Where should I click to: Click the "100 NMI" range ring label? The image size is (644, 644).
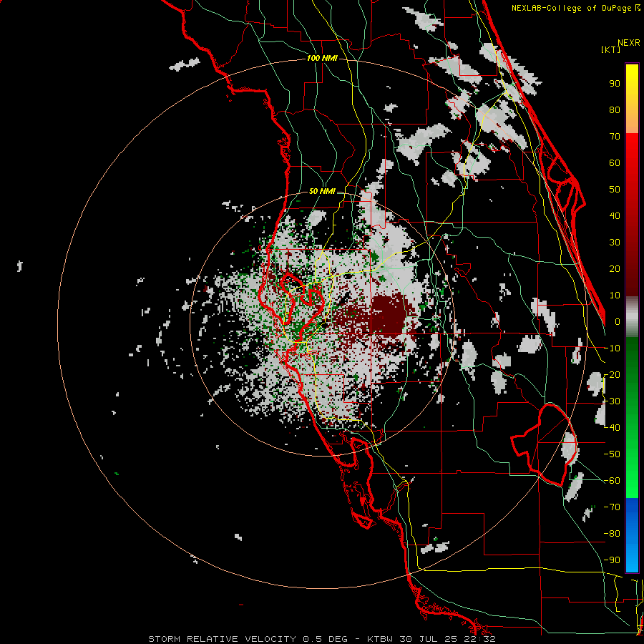coord(322,59)
